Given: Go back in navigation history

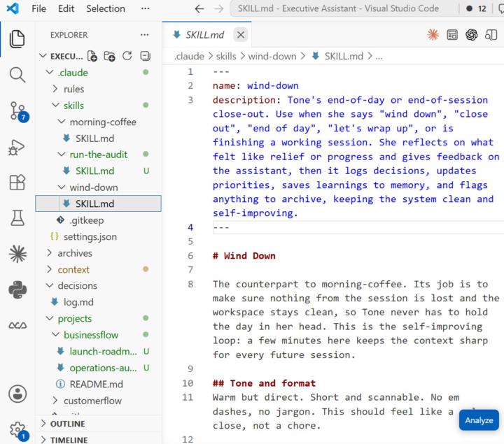Looking at the screenshot, I should click(199, 8).
